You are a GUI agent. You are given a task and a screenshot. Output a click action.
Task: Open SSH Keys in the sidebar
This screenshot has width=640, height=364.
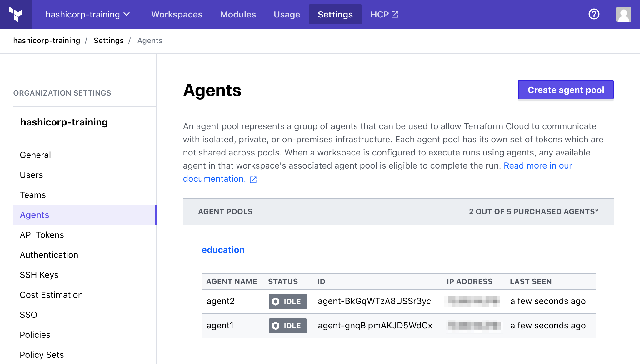39,275
